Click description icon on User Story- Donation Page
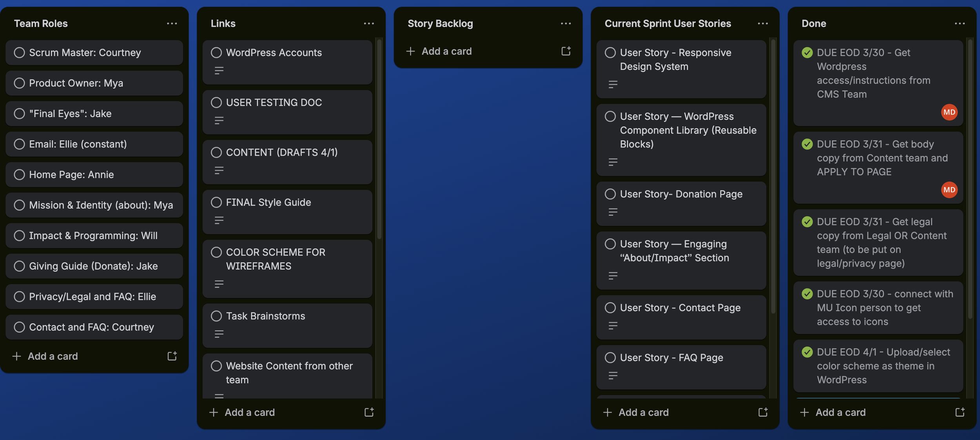Viewport: 980px width, 440px height. tap(613, 212)
